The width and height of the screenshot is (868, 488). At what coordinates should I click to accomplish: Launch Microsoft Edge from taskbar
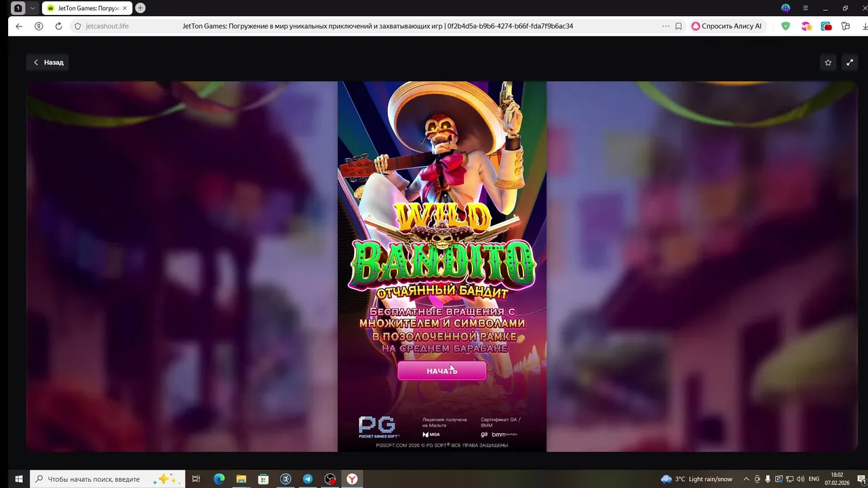click(x=219, y=479)
